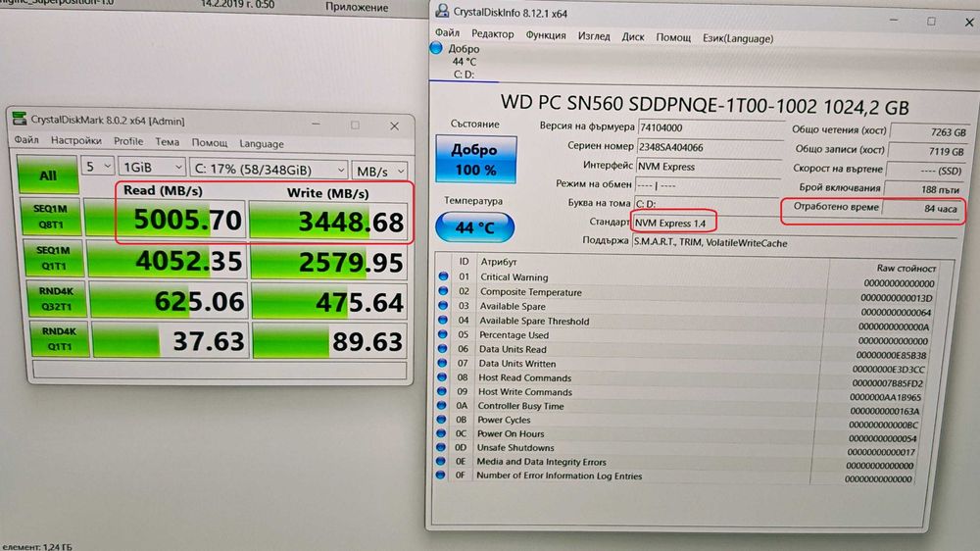The image size is (980, 551).
Task: Start the SEQ1M Q1T1 test
Action: coord(53,258)
